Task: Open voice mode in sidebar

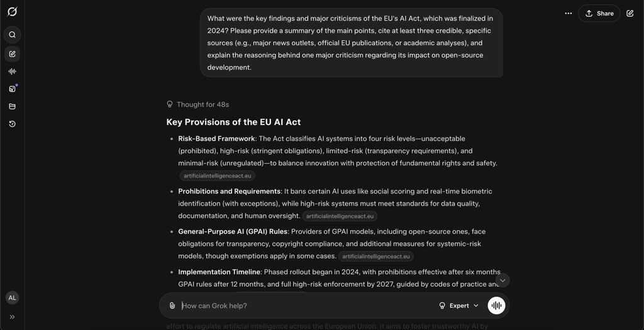Action: tap(13, 72)
